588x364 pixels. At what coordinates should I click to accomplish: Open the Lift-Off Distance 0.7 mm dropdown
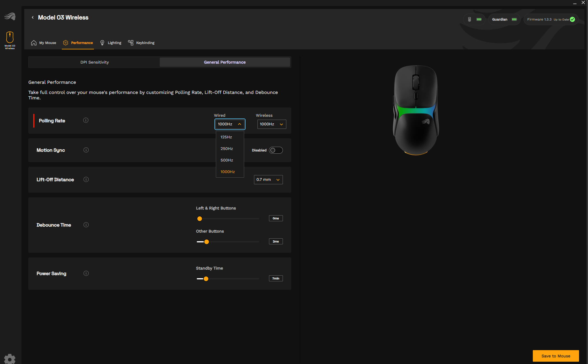[268, 180]
